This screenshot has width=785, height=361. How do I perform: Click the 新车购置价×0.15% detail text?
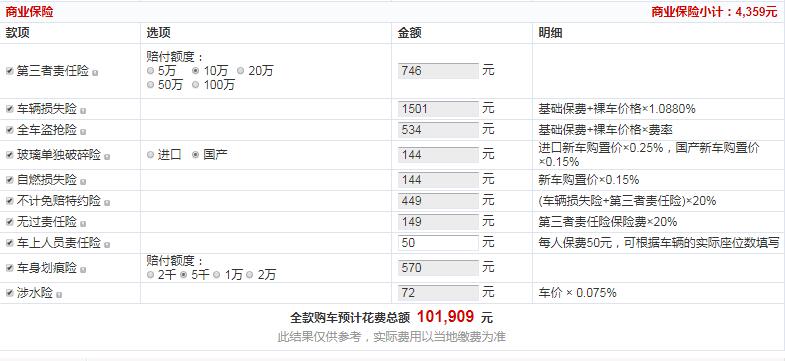click(x=589, y=180)
